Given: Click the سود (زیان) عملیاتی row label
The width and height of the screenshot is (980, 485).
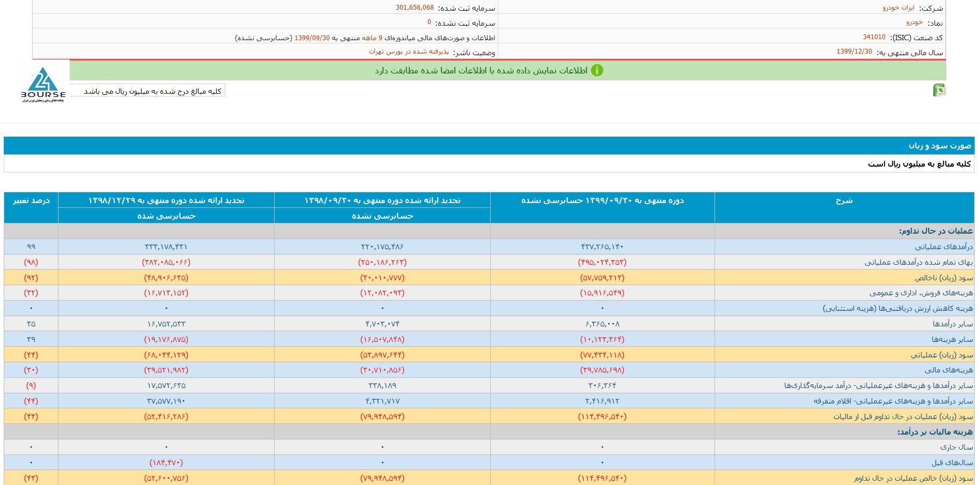Looking at the screenshot, I should point(941,355).
